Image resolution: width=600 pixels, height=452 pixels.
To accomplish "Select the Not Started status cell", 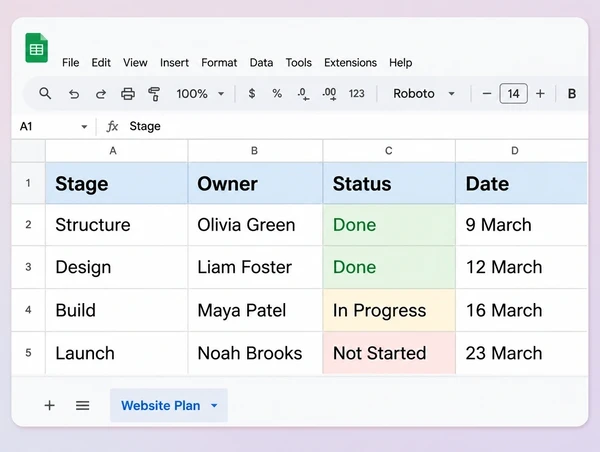I will point(389,353).
